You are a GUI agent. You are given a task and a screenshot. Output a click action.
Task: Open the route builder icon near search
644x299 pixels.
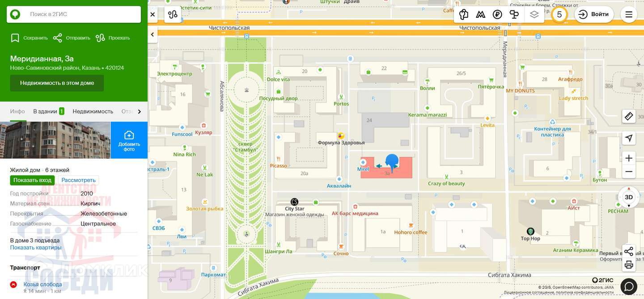click(173, 14)
